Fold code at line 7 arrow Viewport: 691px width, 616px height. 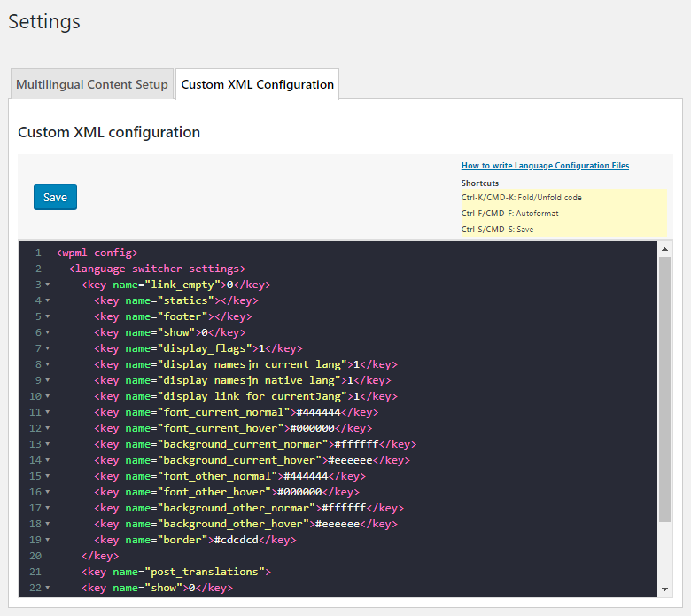coord(48,348)
